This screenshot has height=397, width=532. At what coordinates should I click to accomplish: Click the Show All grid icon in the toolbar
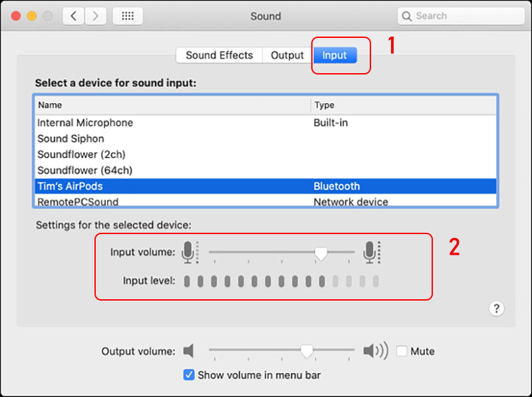click(x=128, y=15)
